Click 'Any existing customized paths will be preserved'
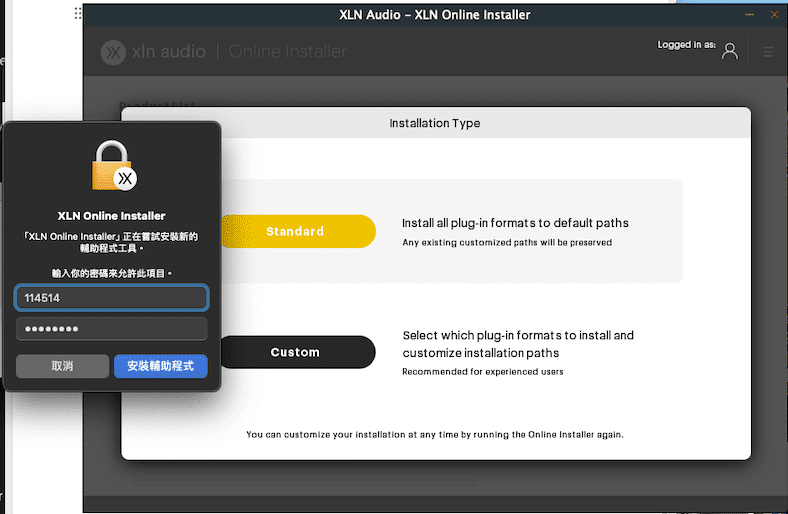Screen dimensions: 788x514 (x=507, y=243)
